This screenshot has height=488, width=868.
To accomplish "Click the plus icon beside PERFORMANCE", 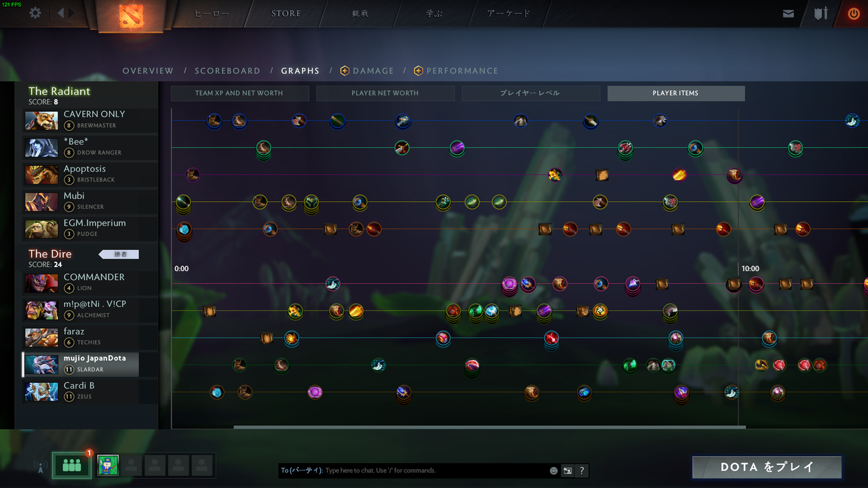I will (x=418, y=70).
